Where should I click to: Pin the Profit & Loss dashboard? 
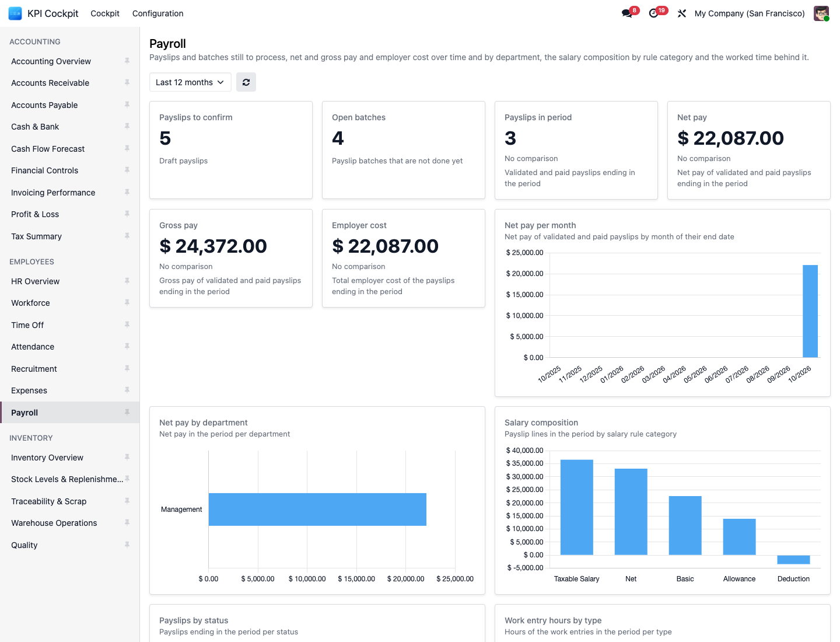tap(127, 214)
